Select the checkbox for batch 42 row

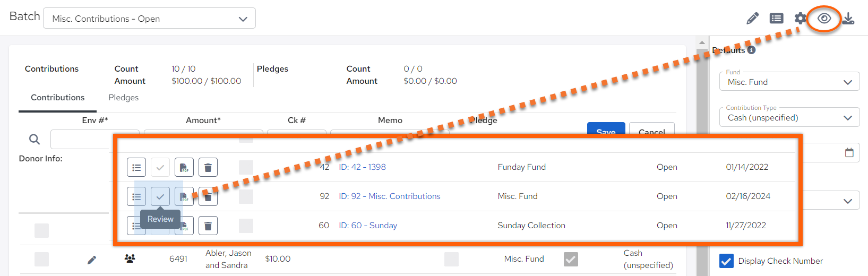click(x=246, y=167)
